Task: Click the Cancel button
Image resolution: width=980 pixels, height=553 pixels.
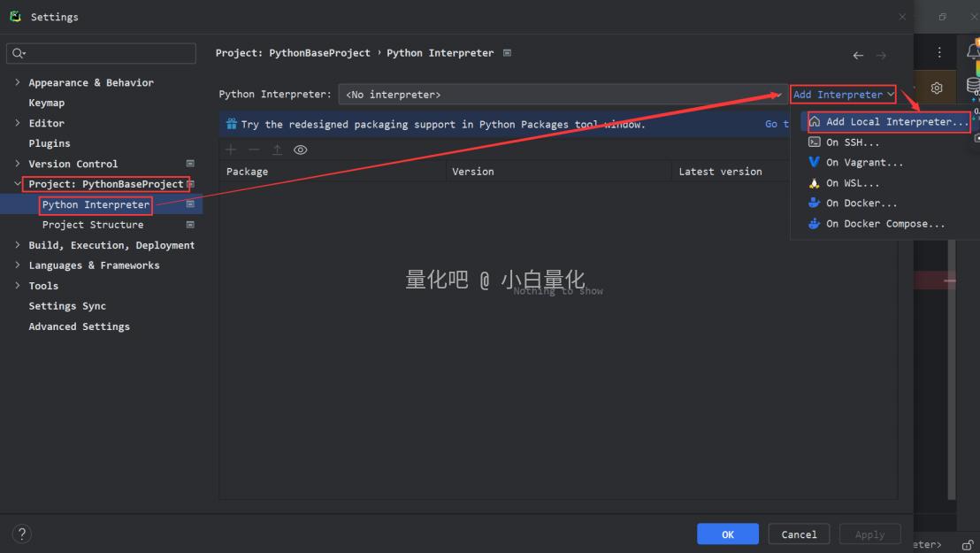Action: (x=799, y=534)
